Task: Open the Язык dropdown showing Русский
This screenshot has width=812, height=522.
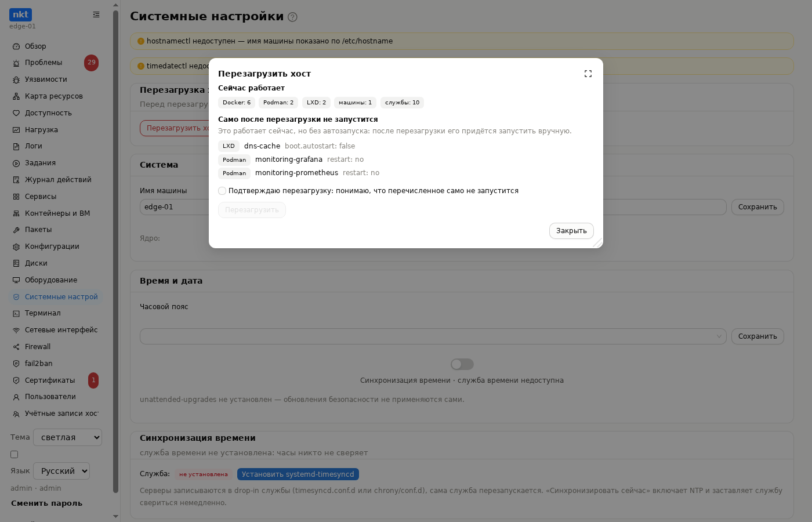Action: point(61,471)
